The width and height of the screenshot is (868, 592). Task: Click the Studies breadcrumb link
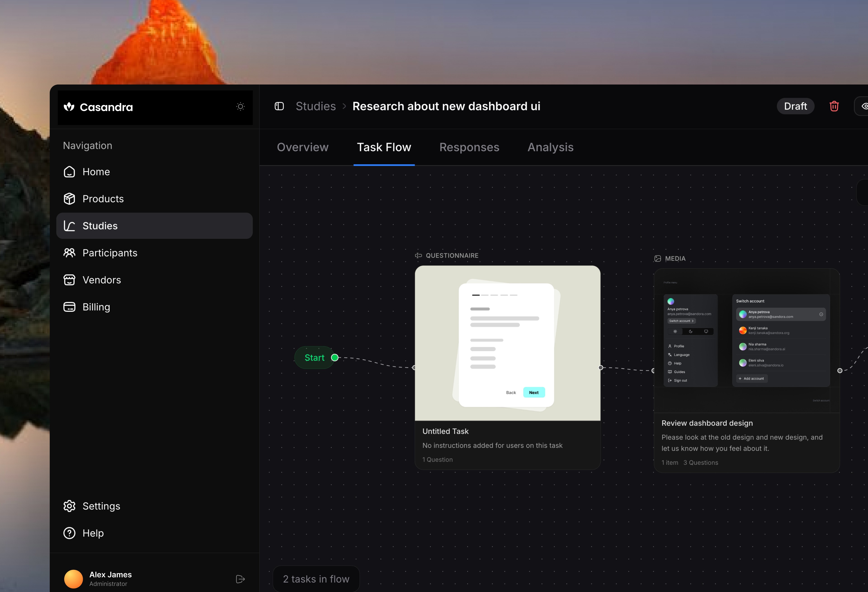click(316, 106)
